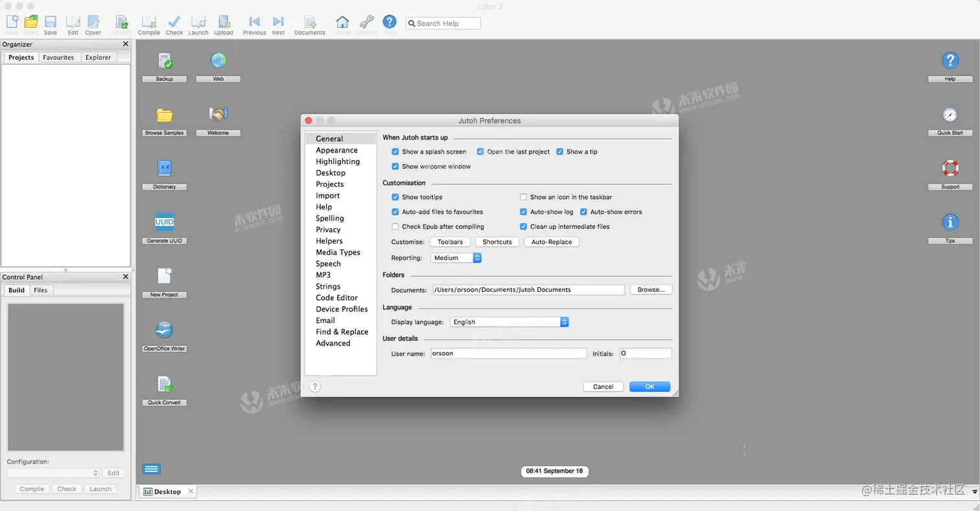The image size is (980, 511).
Task: Open the Browse Samples folder icon
Action: pyautogui.click(x=165, y=115)
